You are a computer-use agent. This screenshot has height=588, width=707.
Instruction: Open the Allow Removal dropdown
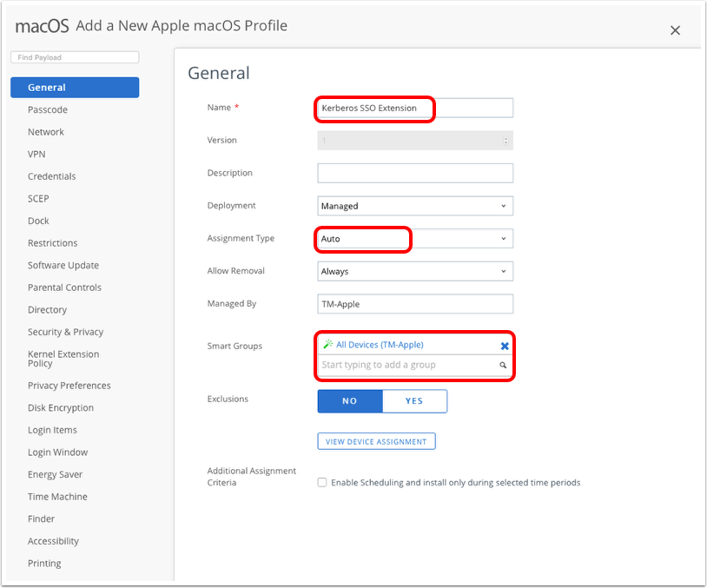tap(415, 271)
